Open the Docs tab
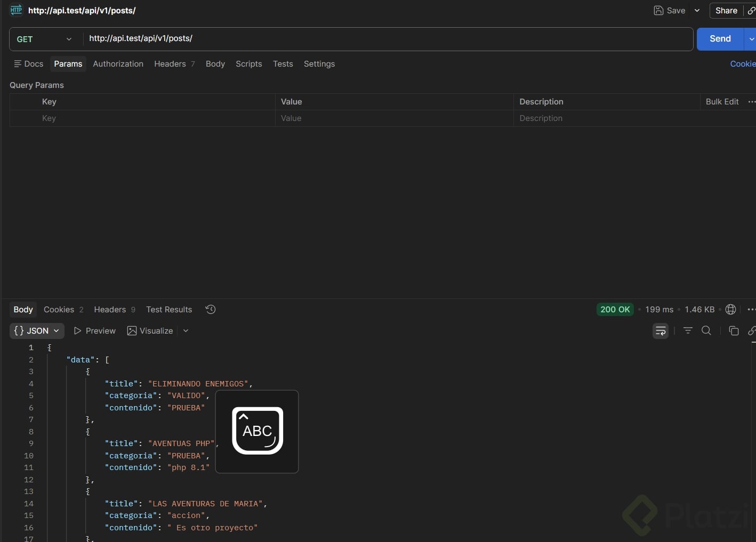This screenshot has height=542, width=756. tap(29, 64)
